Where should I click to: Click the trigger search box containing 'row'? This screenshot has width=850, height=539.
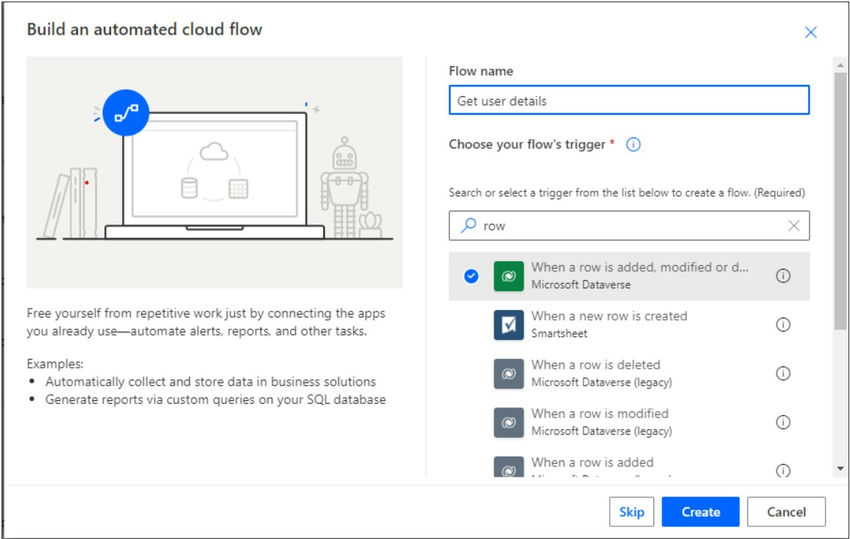[629, 226]
